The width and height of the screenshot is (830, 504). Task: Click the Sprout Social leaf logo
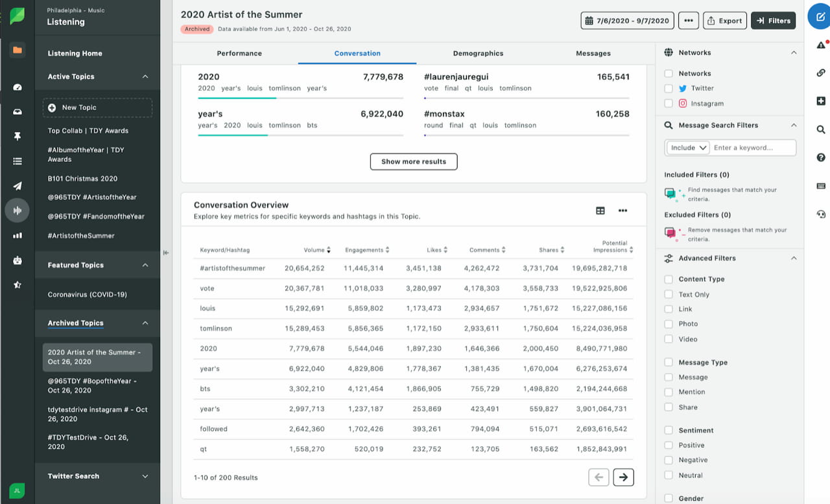coord(16,14)
